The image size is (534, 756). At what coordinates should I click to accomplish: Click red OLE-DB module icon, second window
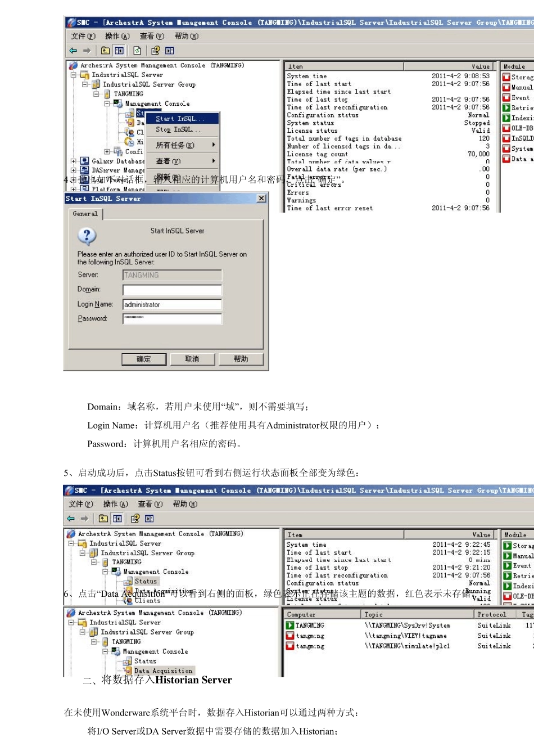[507, 596]
